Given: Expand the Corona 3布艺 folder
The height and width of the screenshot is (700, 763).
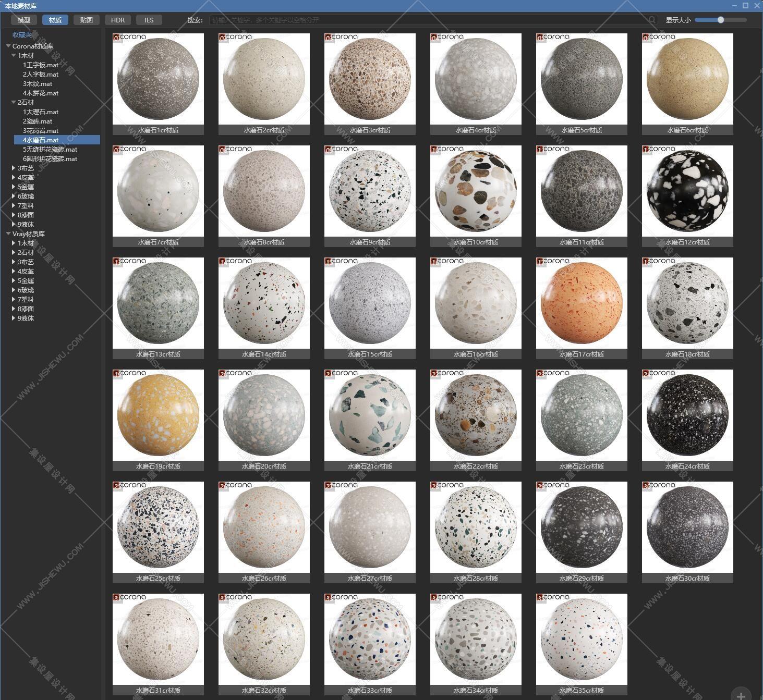Looking at the screenshot, I should (14, 168).
